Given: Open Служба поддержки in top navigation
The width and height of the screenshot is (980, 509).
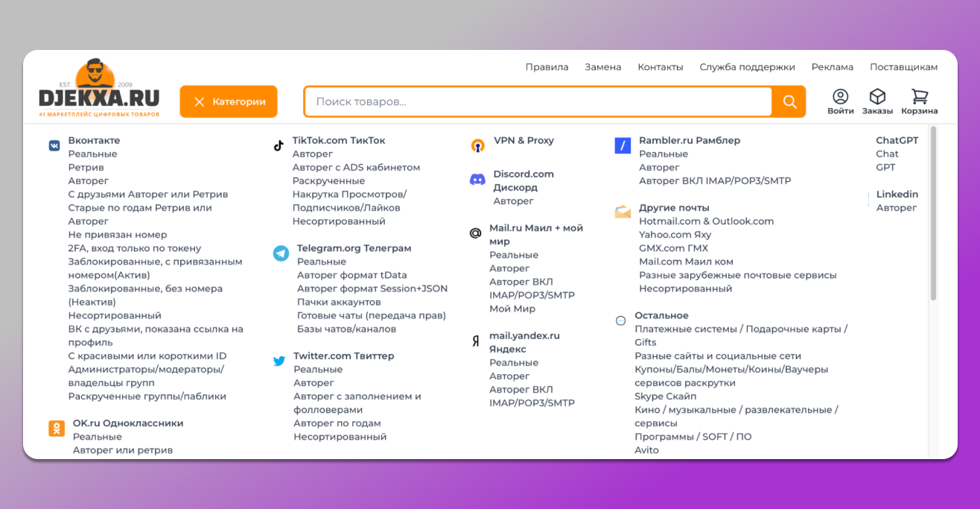Looking at the screenshot, I should 747,67.
